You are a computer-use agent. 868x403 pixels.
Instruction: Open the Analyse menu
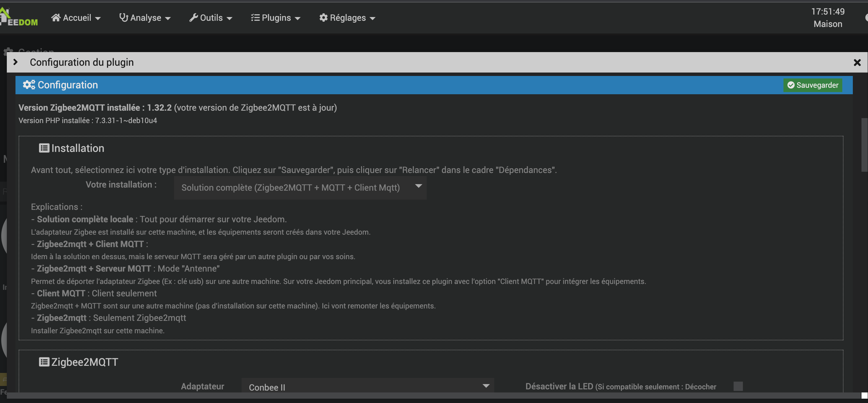[145, 18]
